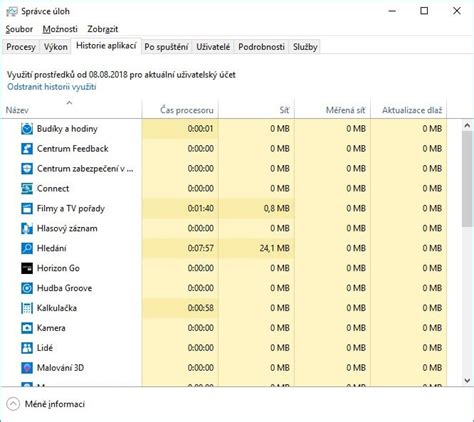The width and height of the screenshot is (474, 422).
Task: Open the Soubor menu
Action: point(19,29)
